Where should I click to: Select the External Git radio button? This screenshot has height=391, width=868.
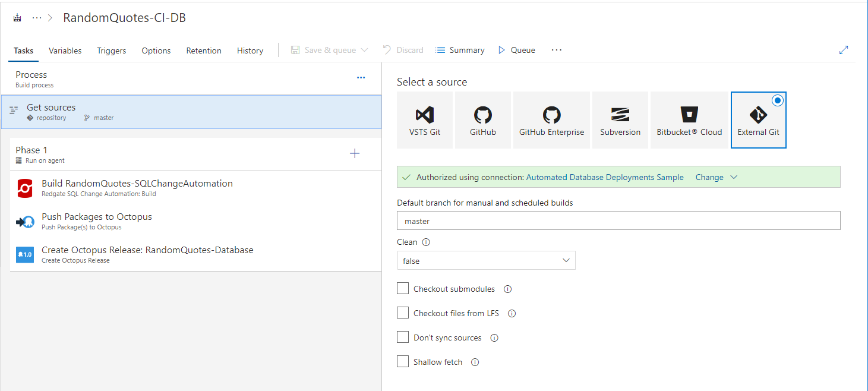click(777, 100)
